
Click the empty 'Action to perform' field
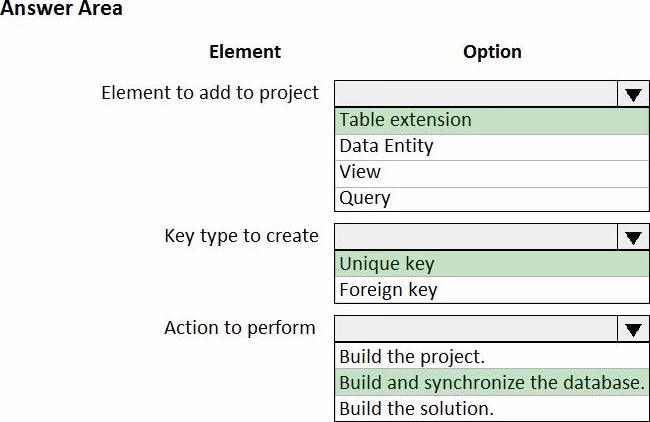[475, 329]
